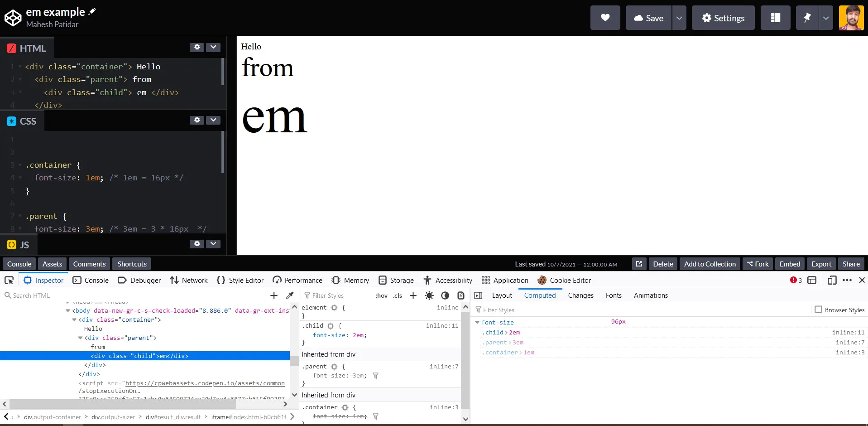868x426 pixels.
Task: Expand the CSS editor dropdown menu
Action: click(x=213, y=120)
